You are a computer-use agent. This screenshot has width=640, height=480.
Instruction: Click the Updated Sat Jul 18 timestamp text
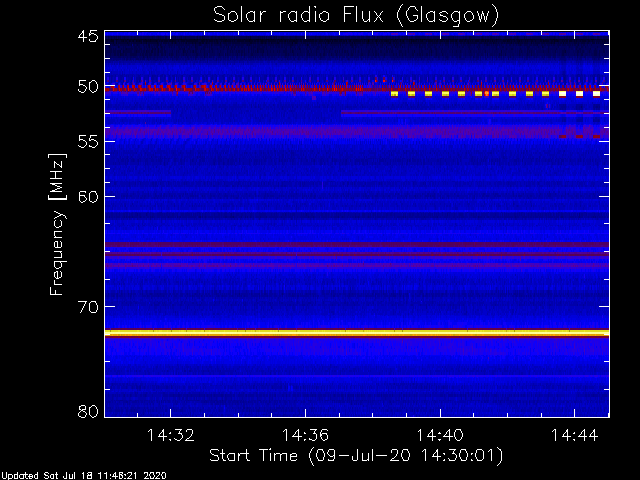click(84, 476)
